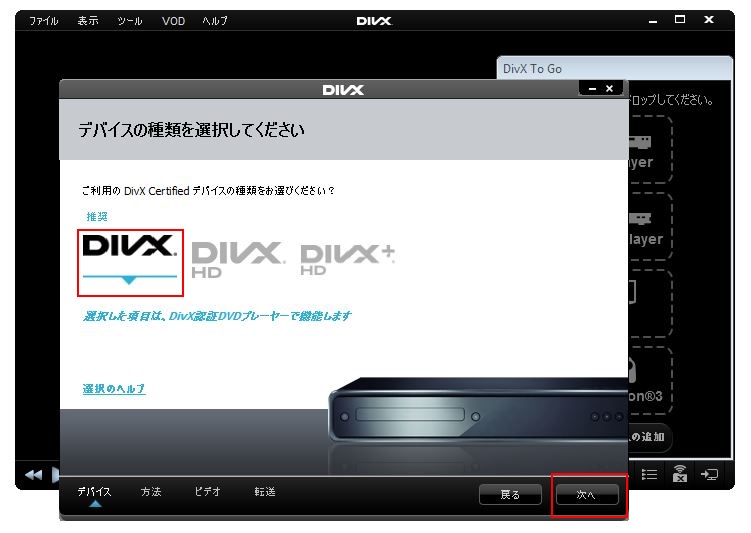Open the ツール menu

130,21
